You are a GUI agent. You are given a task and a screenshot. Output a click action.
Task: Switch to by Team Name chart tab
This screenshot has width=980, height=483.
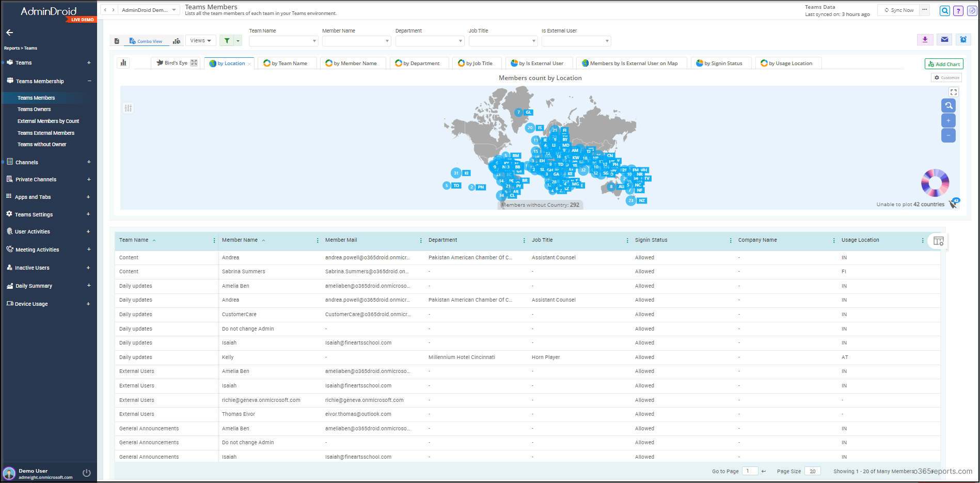pyautogui.click(x=287, y=64)
